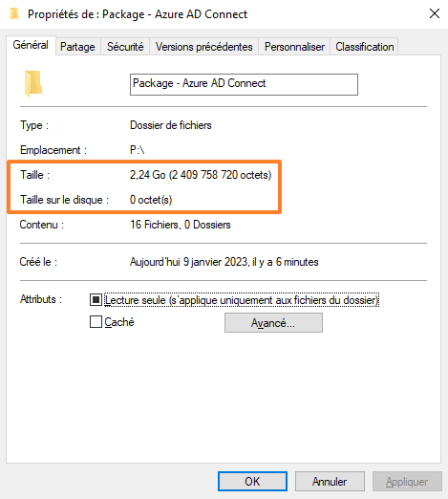Open the Avancé attributes dialog
The height and width of the screenshot is (499, 448).
tap(273, 323)
